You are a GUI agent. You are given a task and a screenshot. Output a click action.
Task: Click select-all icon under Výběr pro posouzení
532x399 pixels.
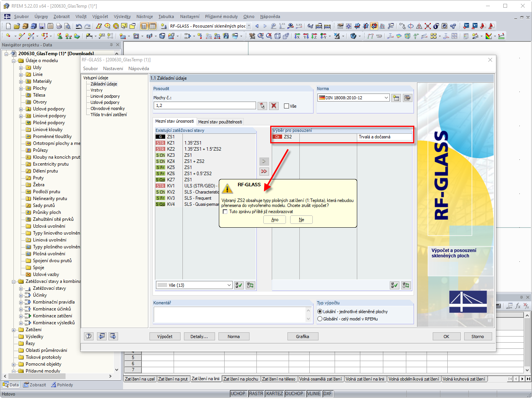394,285
